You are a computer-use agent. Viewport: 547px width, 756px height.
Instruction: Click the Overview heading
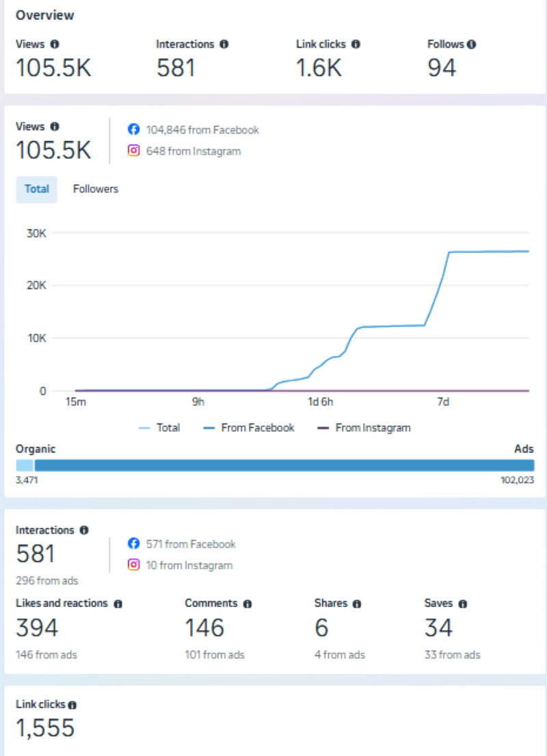coord(45,16)
